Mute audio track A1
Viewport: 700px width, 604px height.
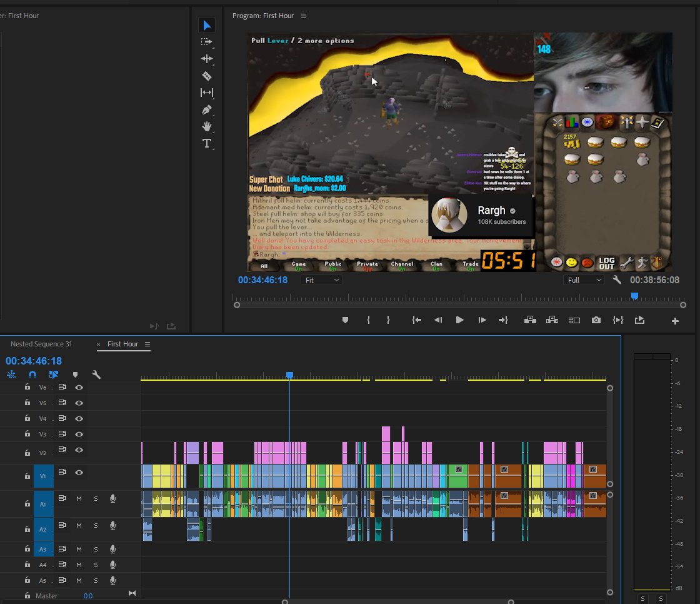pos(79,498)
